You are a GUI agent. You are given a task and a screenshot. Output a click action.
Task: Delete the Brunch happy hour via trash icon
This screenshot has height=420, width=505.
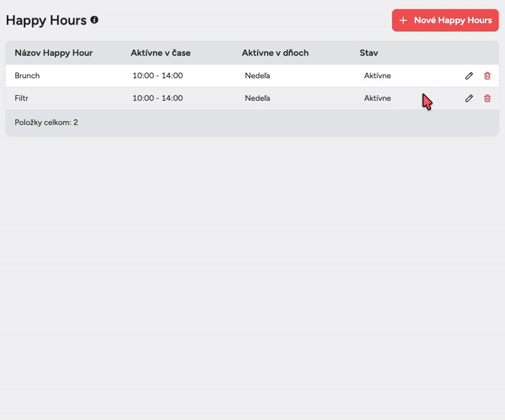(x=487, y=76)
